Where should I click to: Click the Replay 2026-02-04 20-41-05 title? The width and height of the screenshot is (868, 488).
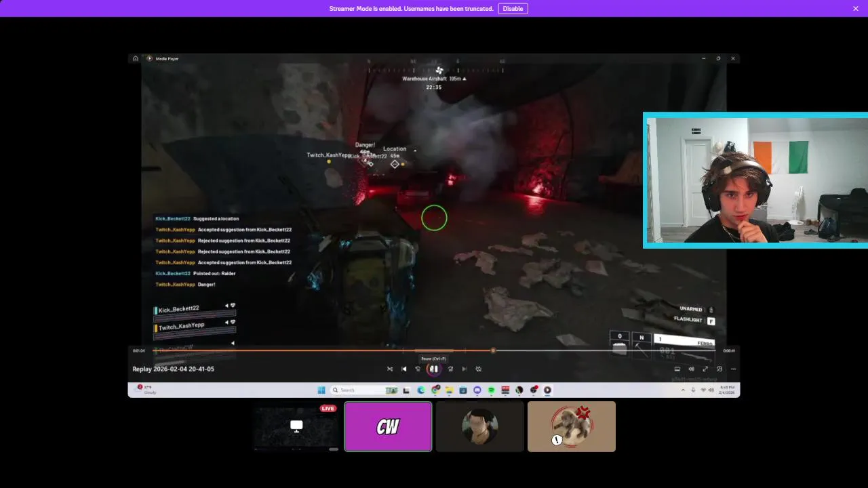tap(173, 369)
